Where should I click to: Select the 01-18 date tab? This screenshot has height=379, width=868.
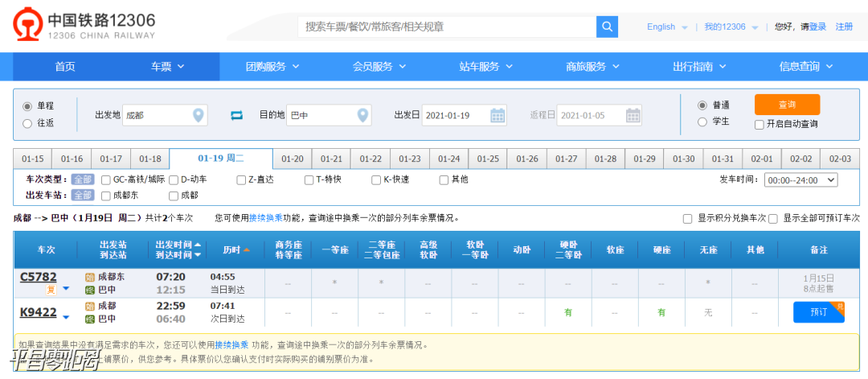[x=150, y=159]
